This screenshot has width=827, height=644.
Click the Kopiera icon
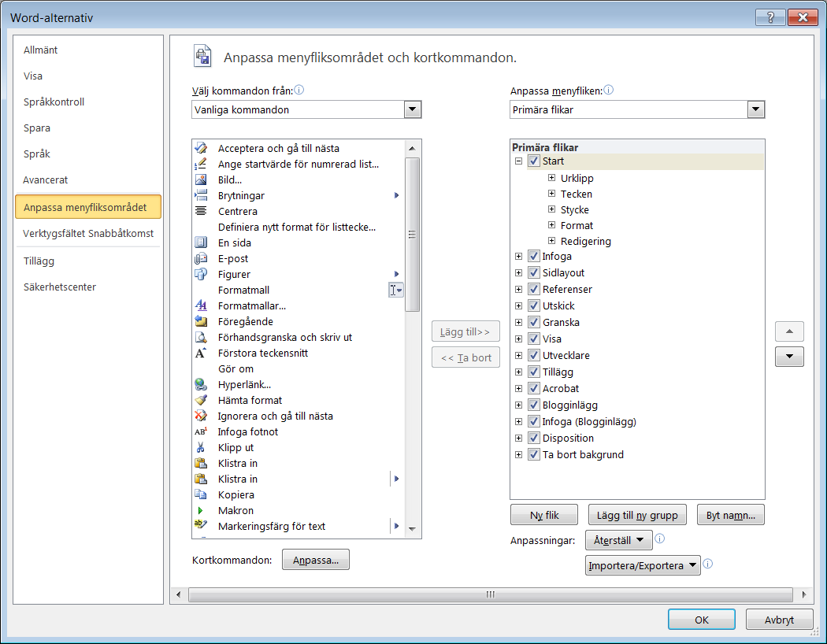pyautogui.click(x=201, y=494)
